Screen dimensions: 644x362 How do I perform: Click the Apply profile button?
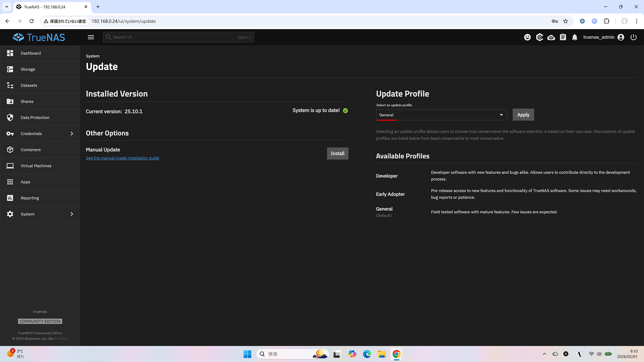523,115
